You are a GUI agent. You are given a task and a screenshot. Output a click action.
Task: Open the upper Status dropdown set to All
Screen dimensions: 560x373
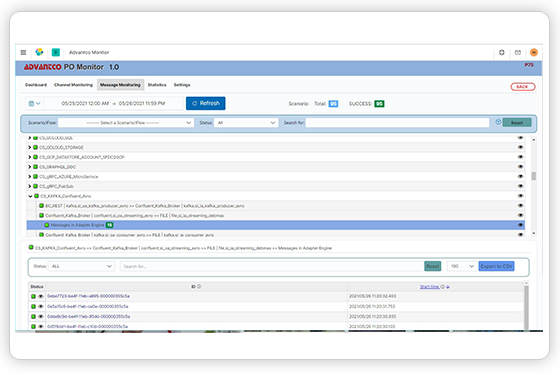pos(246,123)
